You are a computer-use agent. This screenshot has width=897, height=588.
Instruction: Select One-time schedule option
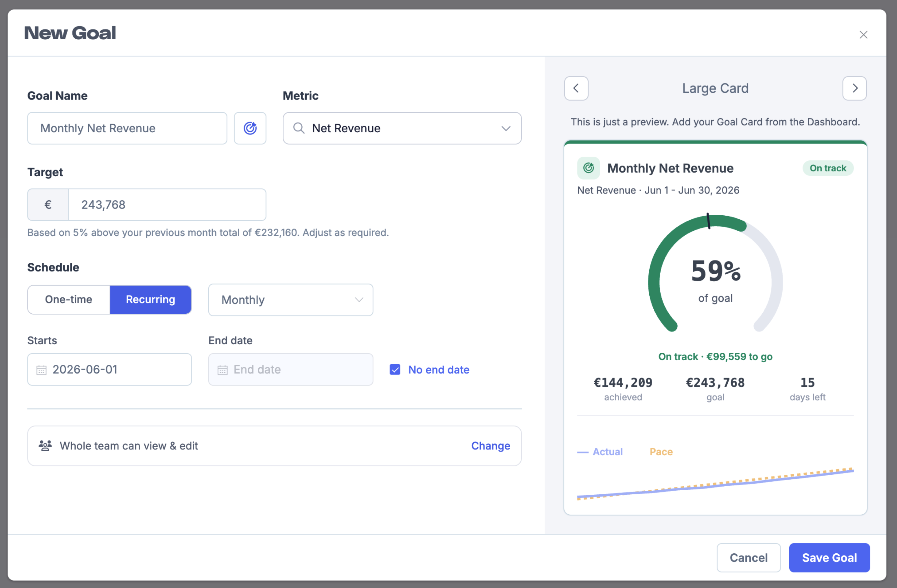pyautogui.click(x=69, y=300)
